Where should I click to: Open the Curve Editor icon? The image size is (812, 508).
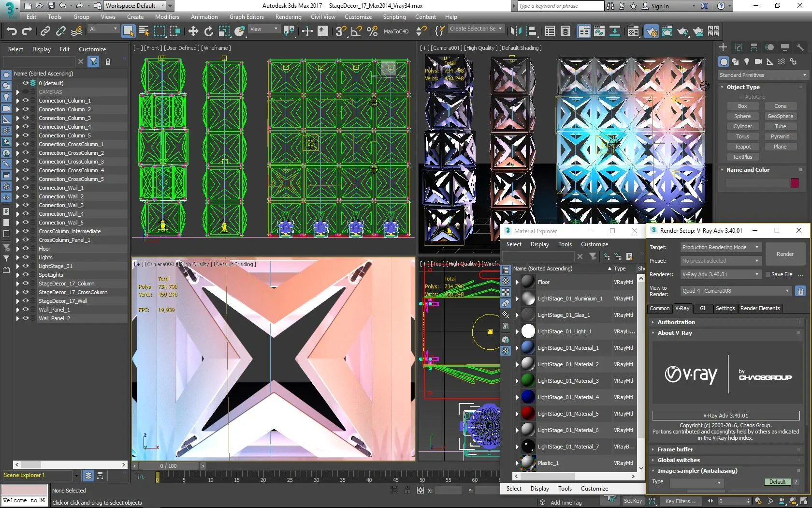click(x=599, y=31)
